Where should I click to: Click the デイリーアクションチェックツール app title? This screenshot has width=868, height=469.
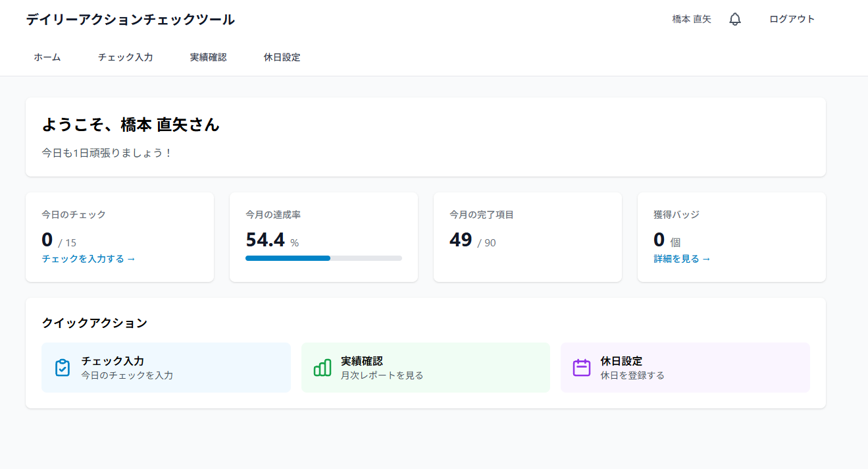click(x=130, y=20)
